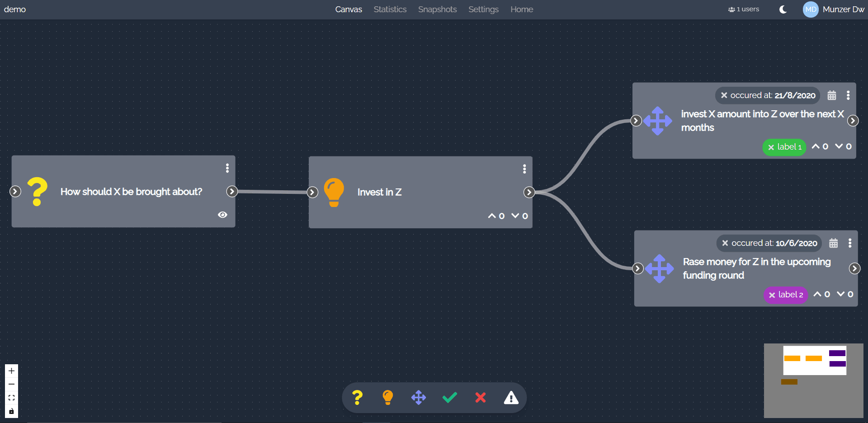This screenshot has width=868, height=423.
Task: Add a warning triangle node
Action: click(511, 398)
